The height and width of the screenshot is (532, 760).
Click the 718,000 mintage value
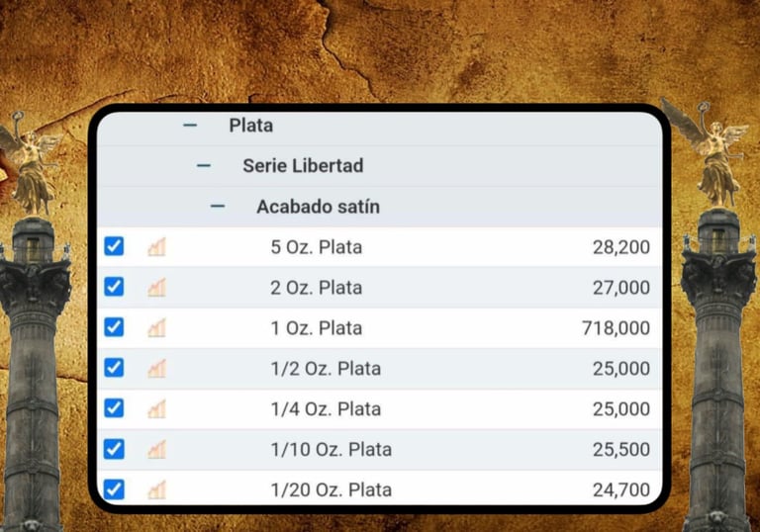(x=617, y=328)
